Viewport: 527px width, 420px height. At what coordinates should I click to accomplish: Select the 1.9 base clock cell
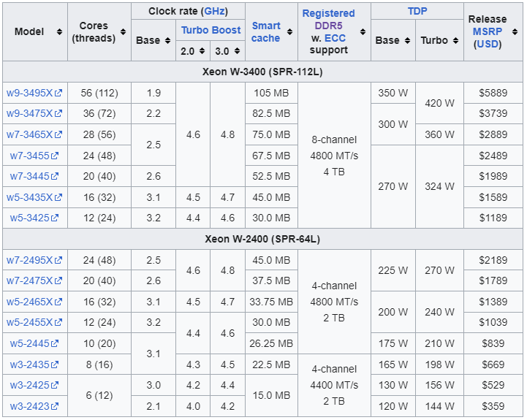click(153, 93)
